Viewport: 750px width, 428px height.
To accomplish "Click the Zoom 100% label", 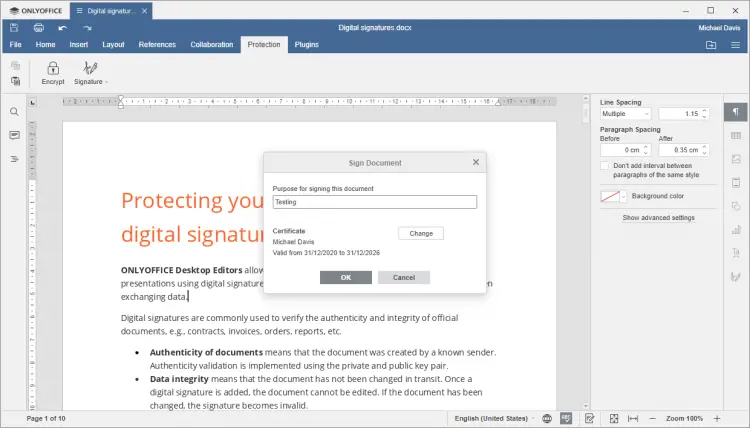I will tap(684, 418).
